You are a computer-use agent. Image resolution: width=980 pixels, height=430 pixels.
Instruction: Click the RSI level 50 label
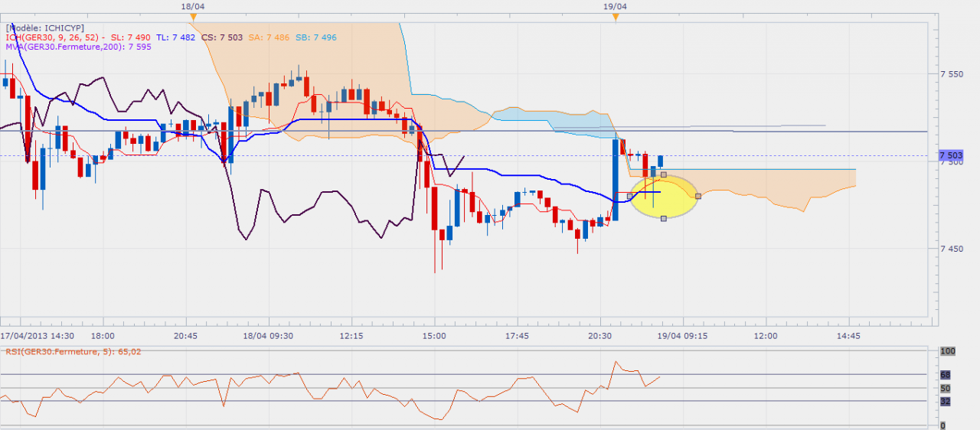(x=946, y=389)
